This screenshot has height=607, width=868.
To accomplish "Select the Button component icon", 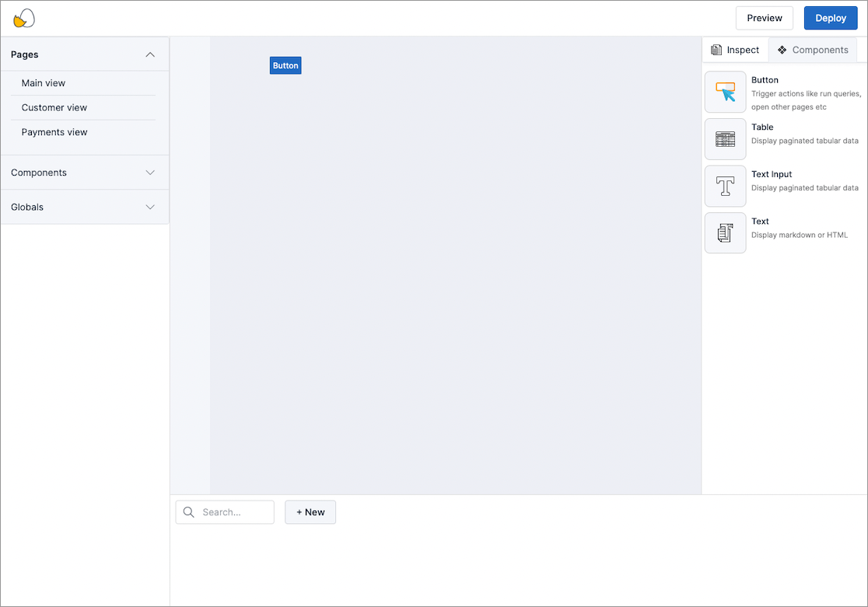I will [x=725, y=92].
